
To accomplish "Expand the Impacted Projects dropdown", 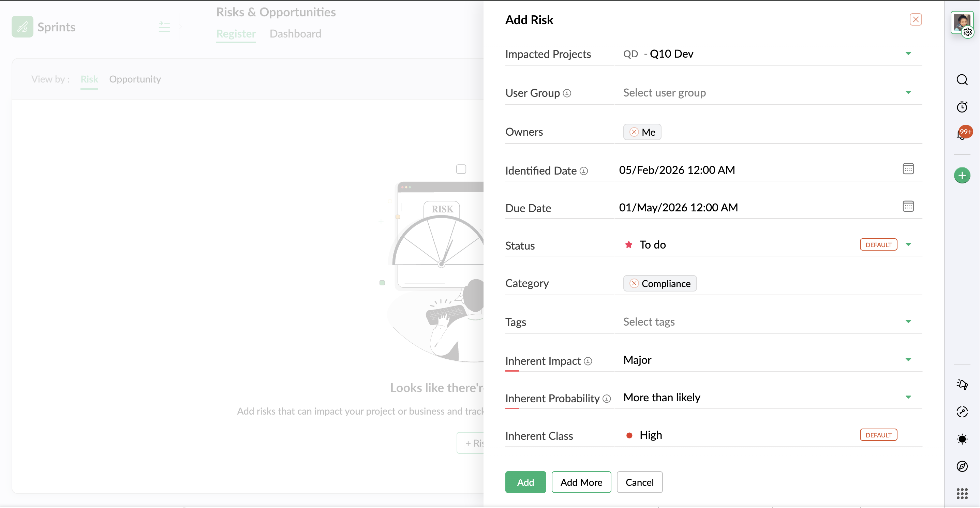I will [908, 54].
